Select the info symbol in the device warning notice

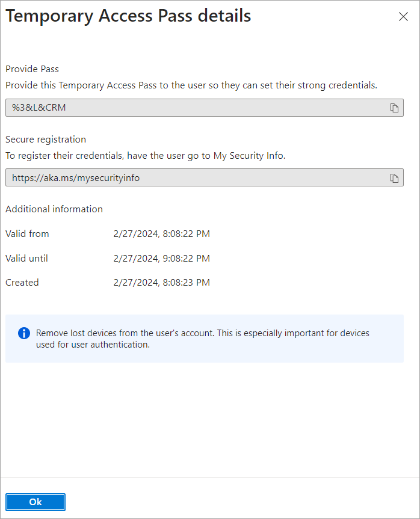tap(23, 333)
